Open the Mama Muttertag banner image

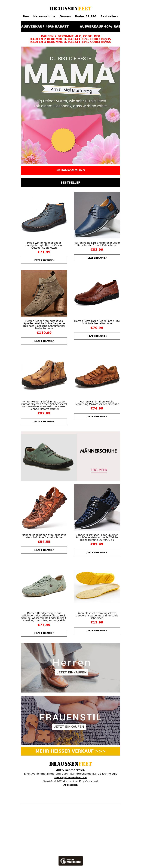[x=70, y=105]
